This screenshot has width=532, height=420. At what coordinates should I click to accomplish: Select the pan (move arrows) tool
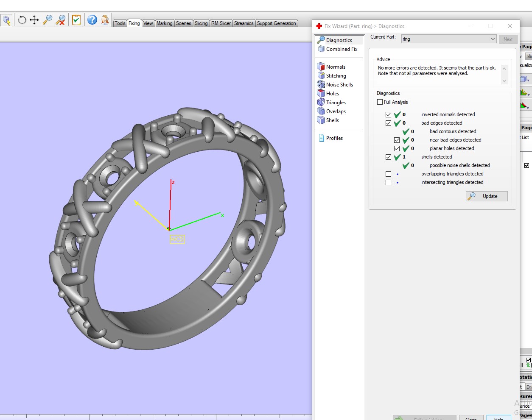tap(34, 20)
